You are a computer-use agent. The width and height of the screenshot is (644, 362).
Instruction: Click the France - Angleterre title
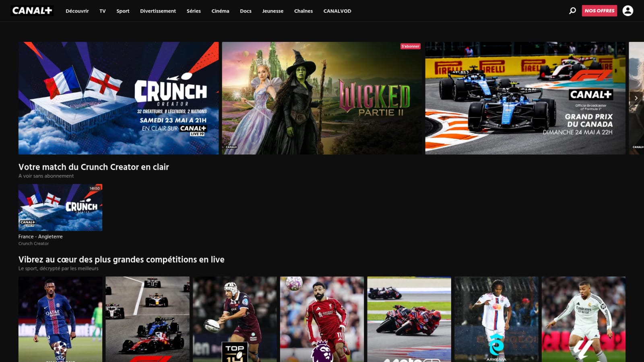coord(40,237)
